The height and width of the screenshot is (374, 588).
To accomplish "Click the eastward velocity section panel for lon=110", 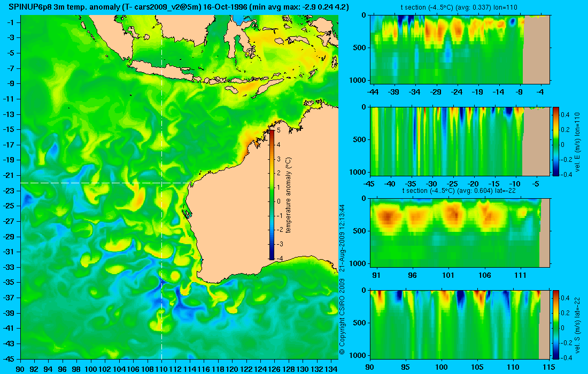I will 460,141.
